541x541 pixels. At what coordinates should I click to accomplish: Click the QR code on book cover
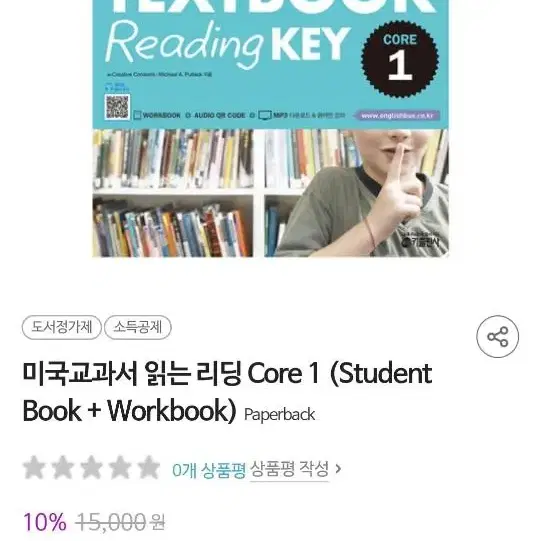point(117,107)
